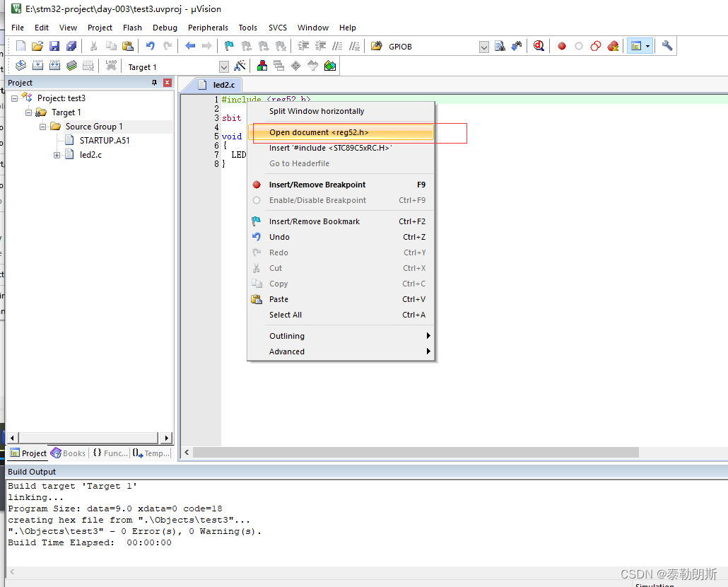728x587 pixels.
Task: Click the Save All icon
Action: click(71, 46)
